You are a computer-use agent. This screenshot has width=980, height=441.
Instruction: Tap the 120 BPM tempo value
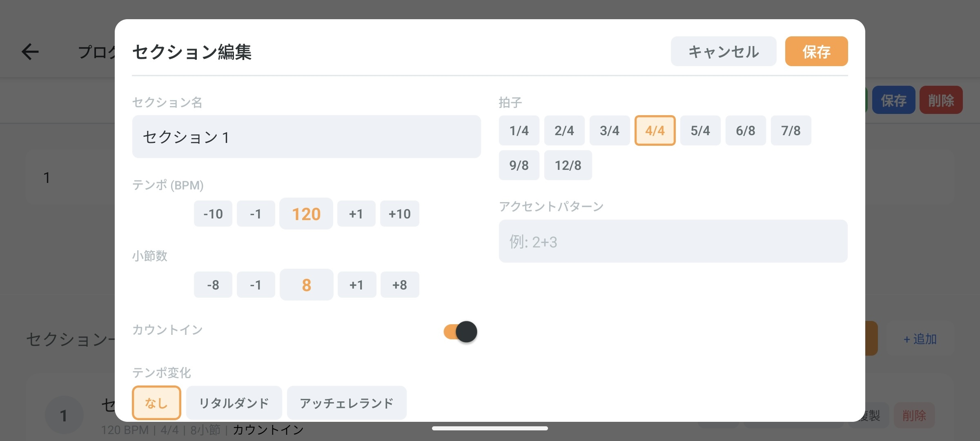point(306,213)
